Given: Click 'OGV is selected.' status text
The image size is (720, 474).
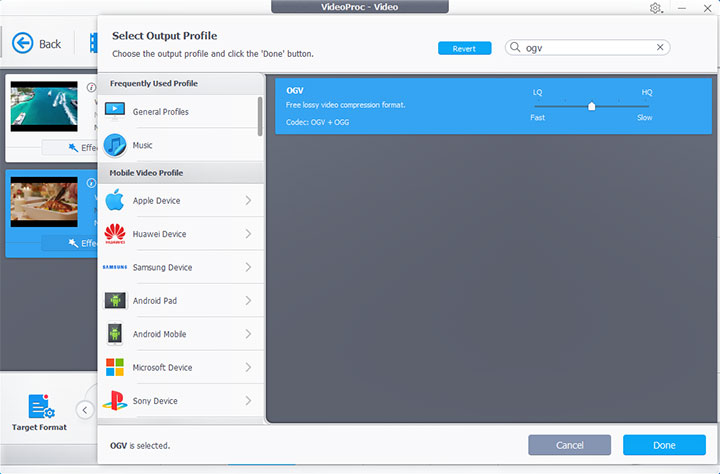Looking at the screenshot, I should click(140, 446).
